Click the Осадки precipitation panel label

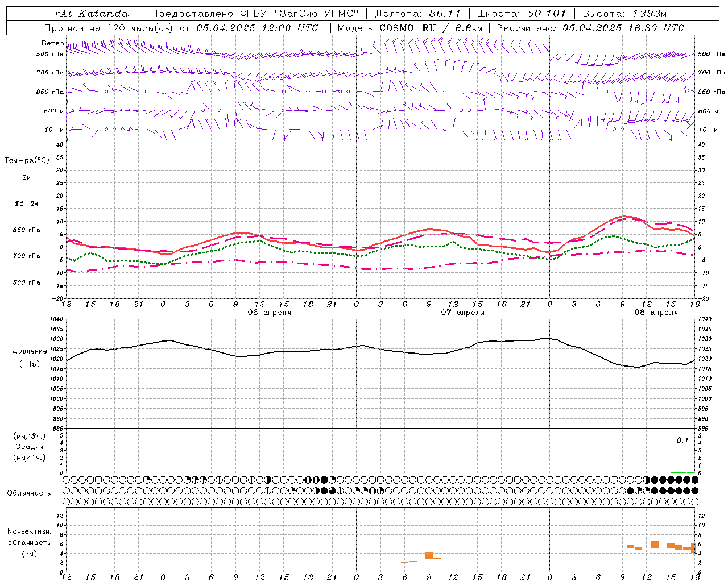tap(30, 447)
